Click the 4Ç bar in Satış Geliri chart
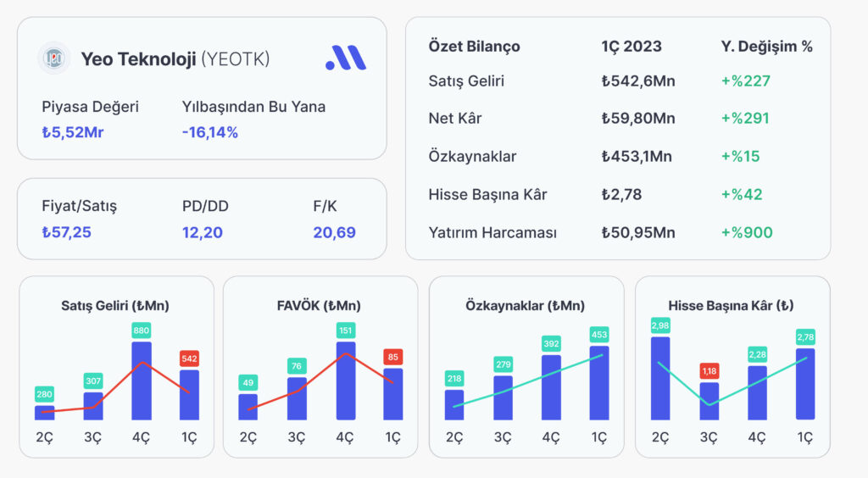The width and height of the screenshot is (868, 478). [x=142, y=381]
